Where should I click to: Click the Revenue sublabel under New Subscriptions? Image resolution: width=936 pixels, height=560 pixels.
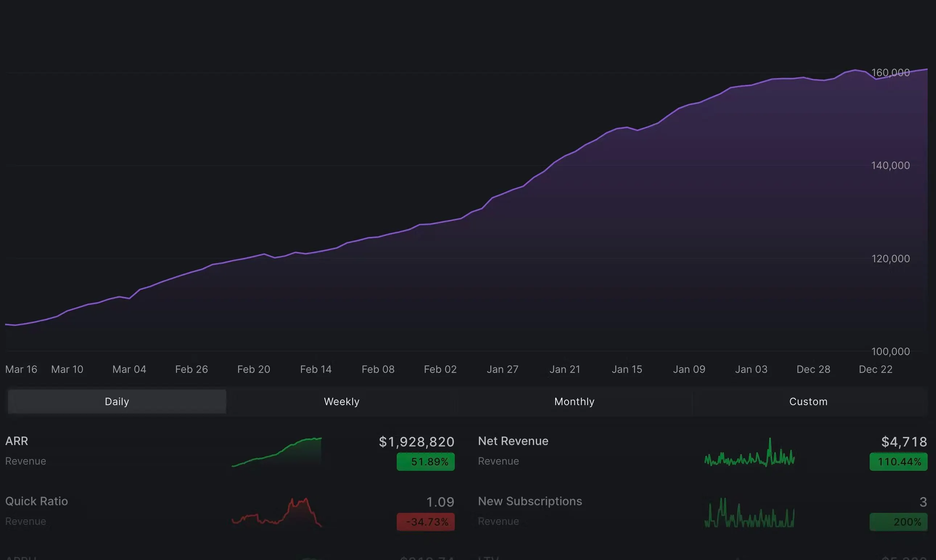click(x=498, y=521)
